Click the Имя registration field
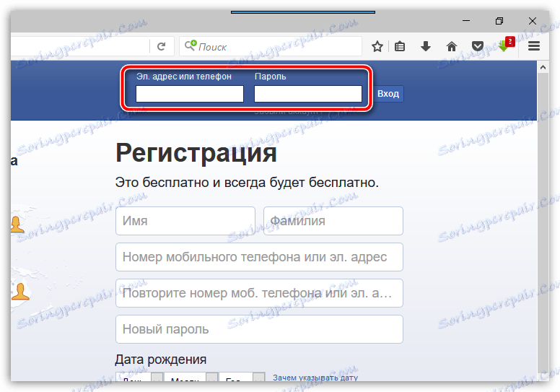This screenshot has height=392, width=560. (x=185, y=221)
